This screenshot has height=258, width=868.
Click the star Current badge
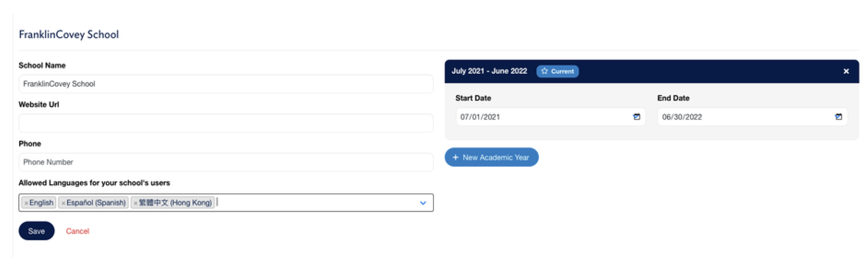point(557,71)
